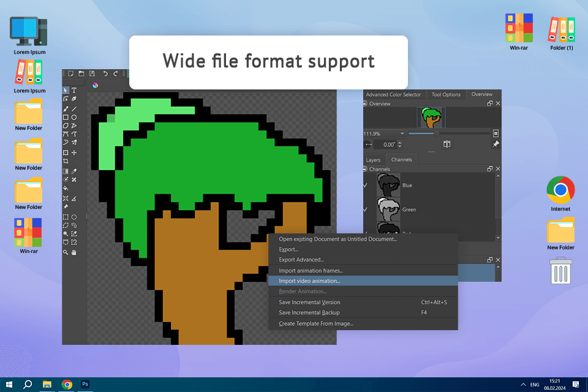This screenshot has height=392, width=588.
Task: Click the Open document folder icon
Action: point(81,73)
